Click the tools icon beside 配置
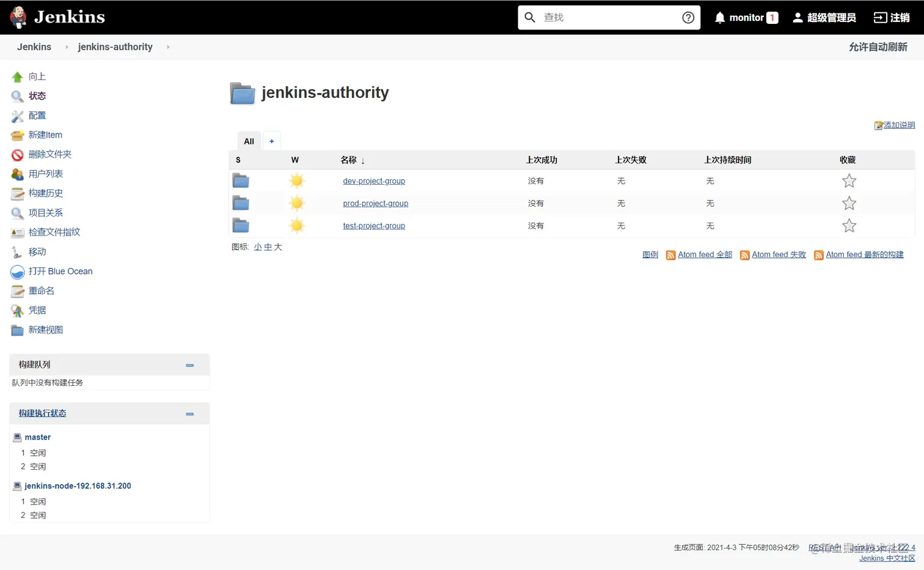Viewport: 924px width, 570px height. coord(17,116)
